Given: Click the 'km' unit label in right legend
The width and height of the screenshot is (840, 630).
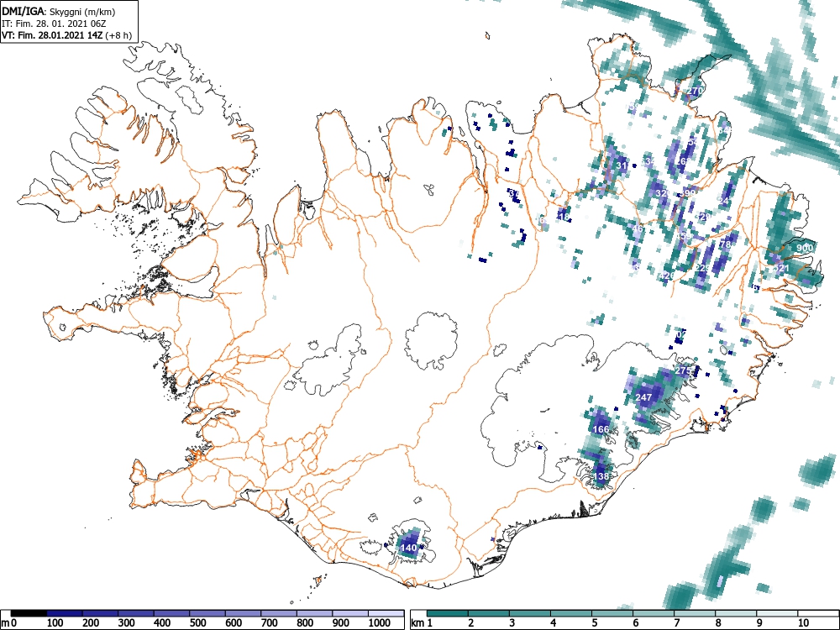Looking at the screenshot, I should (x=417, y=623).
